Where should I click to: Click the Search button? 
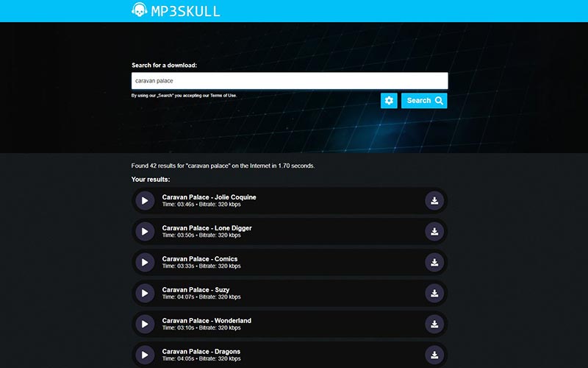coord(424,101)
